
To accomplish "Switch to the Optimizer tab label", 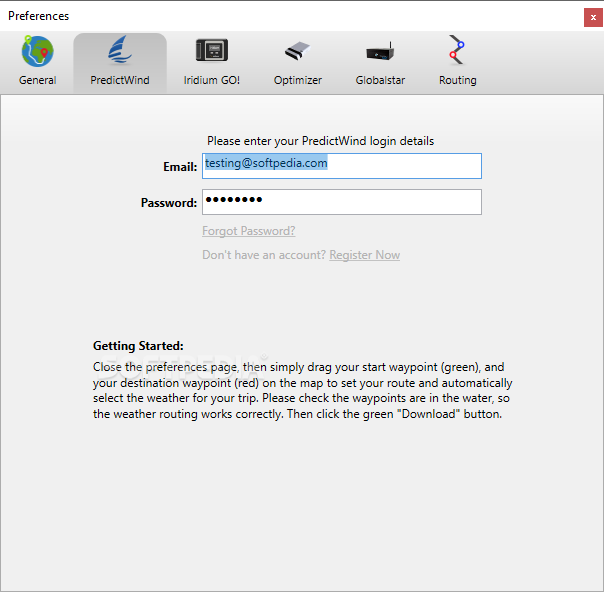I will point(298,80).
